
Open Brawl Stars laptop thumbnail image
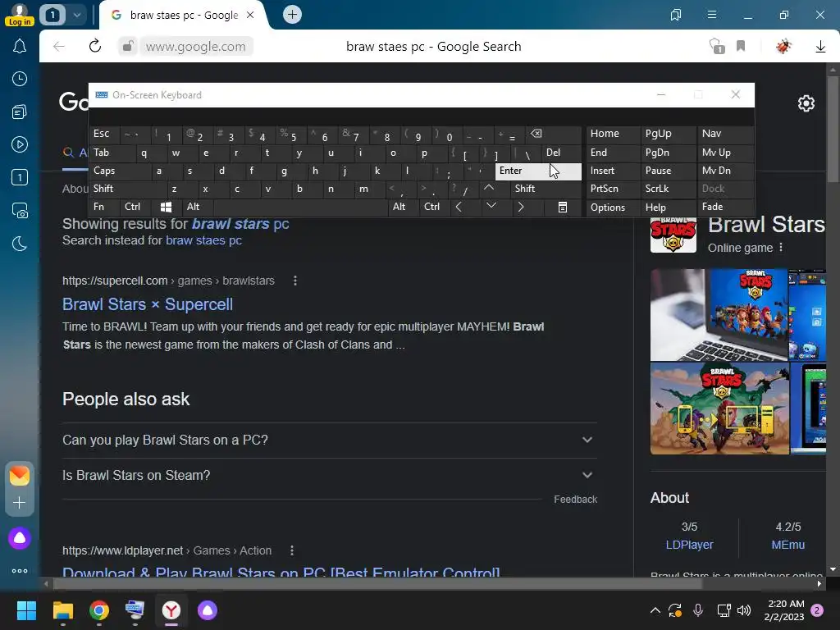click(719, 315)
